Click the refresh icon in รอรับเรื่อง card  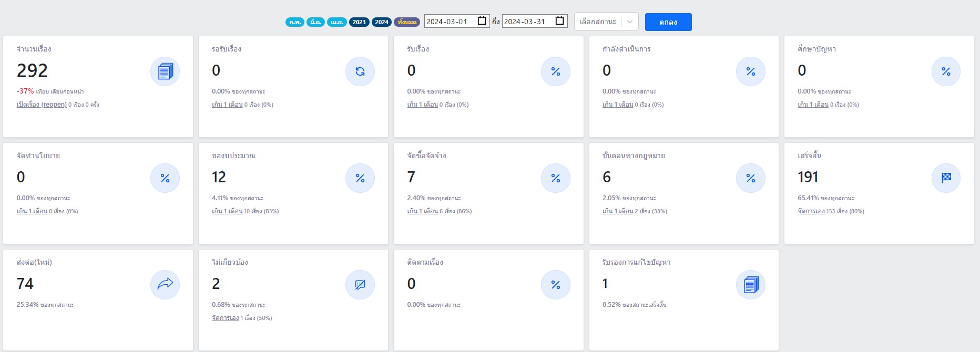(x=360, y=71)
